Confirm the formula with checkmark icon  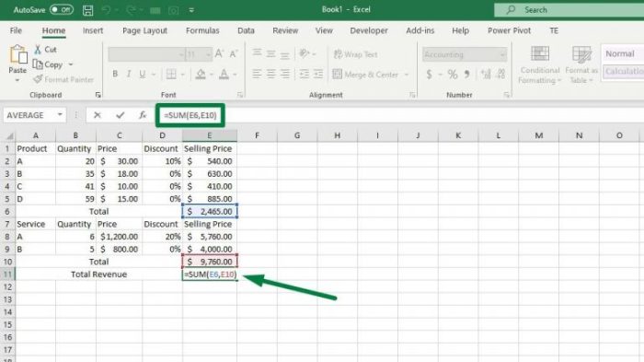click(120, 115)
